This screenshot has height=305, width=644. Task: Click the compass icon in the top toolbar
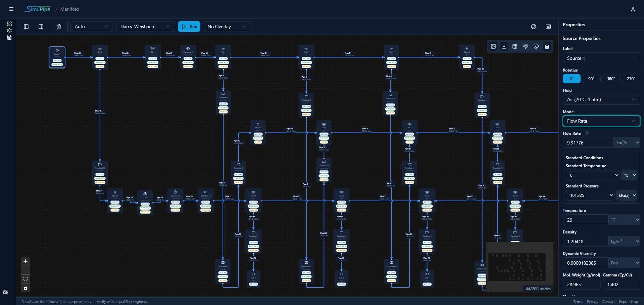[x=534, y=27]
